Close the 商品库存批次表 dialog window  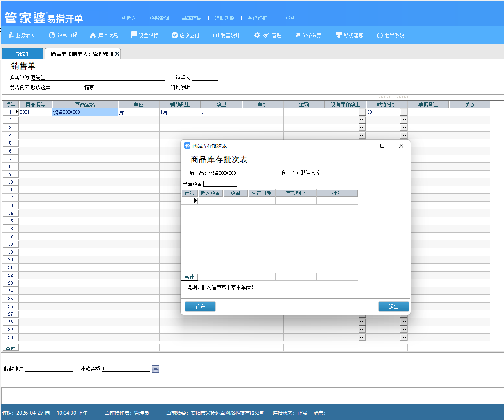(x=401, y=146)
